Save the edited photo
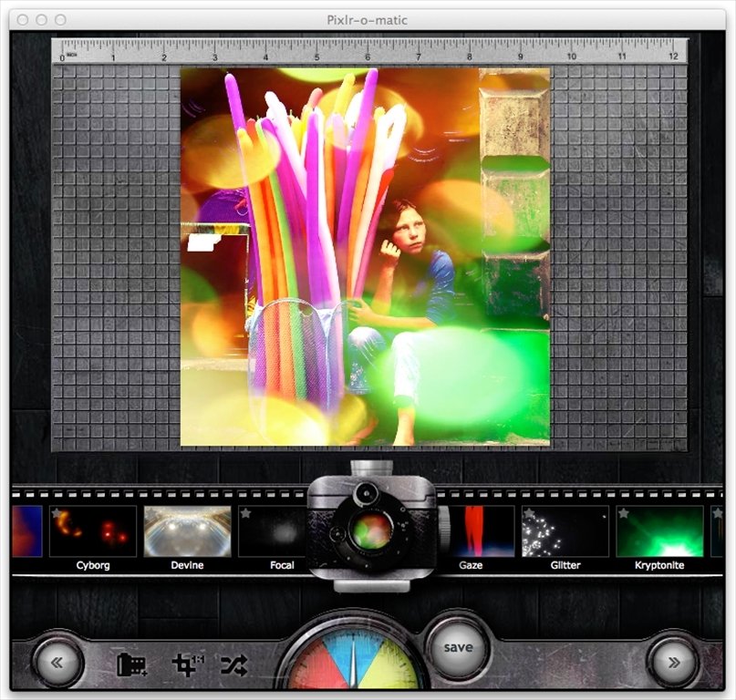 point(458,647)
